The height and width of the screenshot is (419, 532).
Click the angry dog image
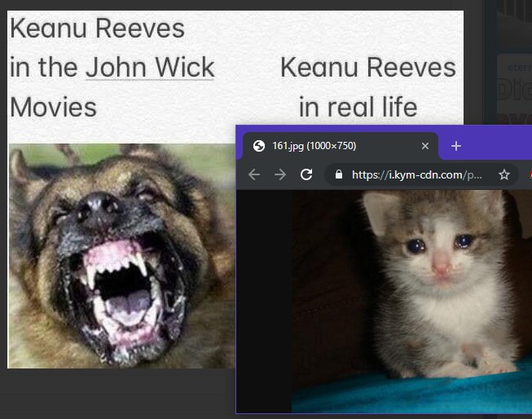(x=121, y=256)
